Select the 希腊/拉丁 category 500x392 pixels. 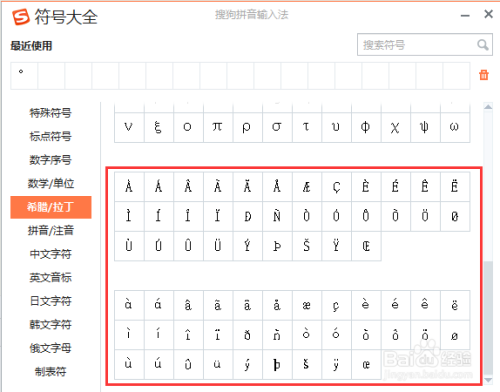(x=51, y=207)
